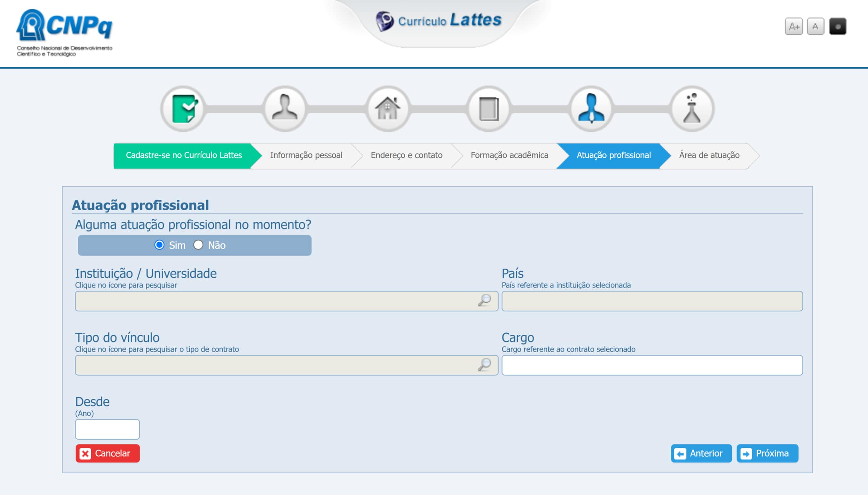
Task: Click 'Cargo referente ao contrato selecionado' hint
Action: click(x=568, y=349)
